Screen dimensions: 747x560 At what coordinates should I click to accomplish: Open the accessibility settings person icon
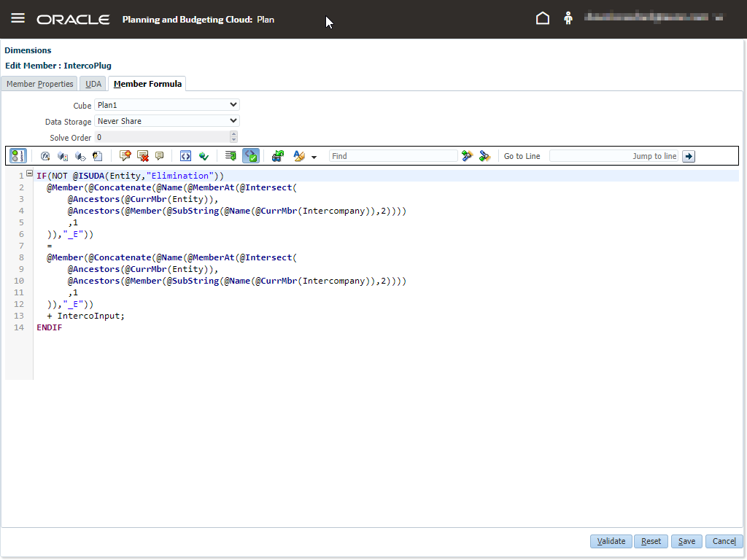coord(568,19)
